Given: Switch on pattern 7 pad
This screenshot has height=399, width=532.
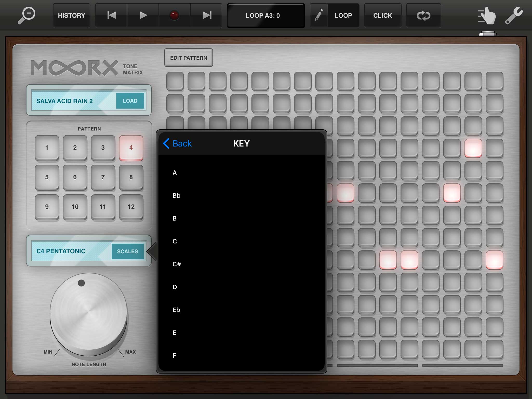Looking at the screenshot, I should 103,177.
